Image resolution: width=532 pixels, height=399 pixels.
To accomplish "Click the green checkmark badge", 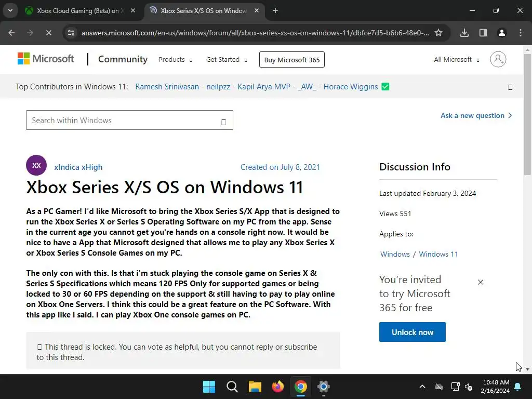I will tap(385, 87).
